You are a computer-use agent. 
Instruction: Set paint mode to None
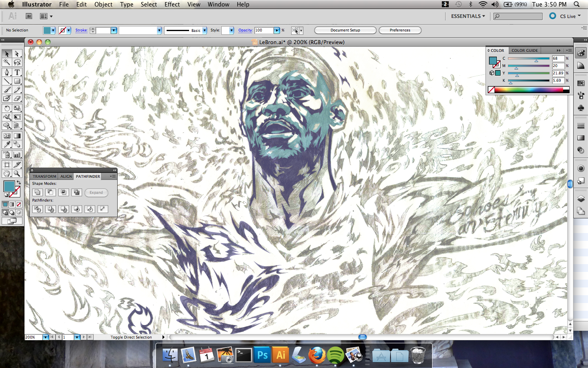coord(18,204)
